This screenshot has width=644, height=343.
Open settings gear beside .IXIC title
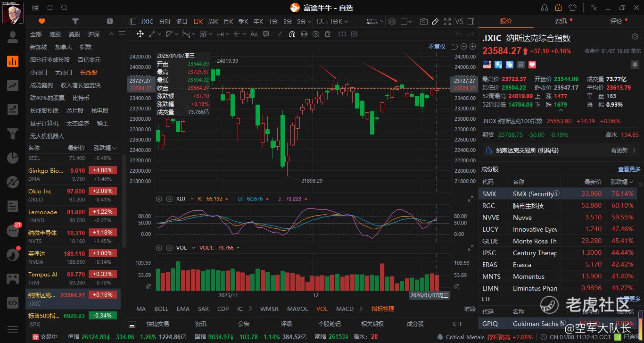tap(635, 37)
